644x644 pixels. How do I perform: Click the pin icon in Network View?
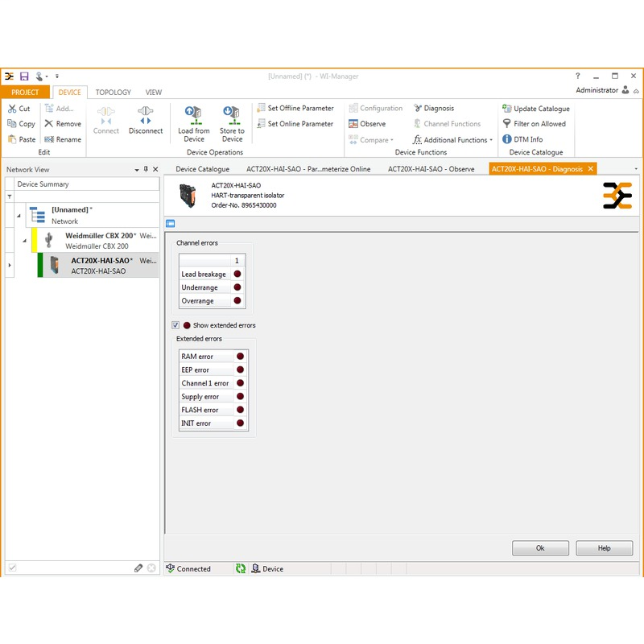pyautogui.click(x=146, y=169)
